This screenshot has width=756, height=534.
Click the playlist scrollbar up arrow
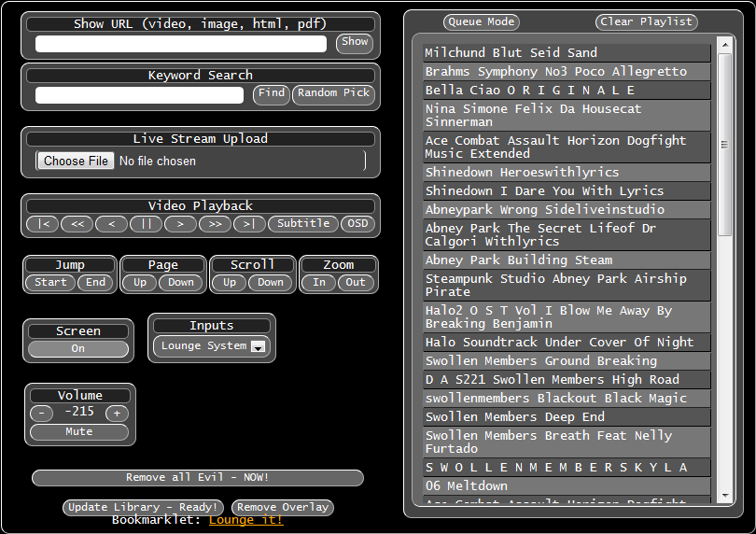pyautogui.click(x=724, y=44)
